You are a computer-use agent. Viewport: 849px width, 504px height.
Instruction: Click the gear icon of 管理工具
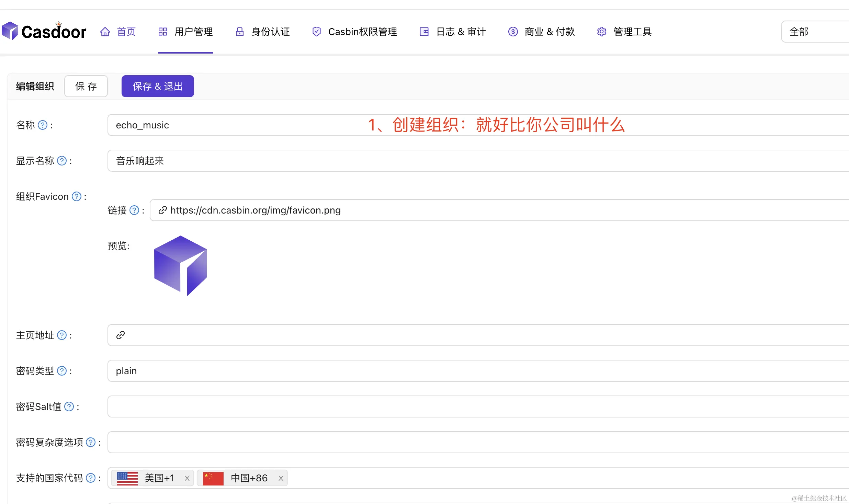(601, 31)
